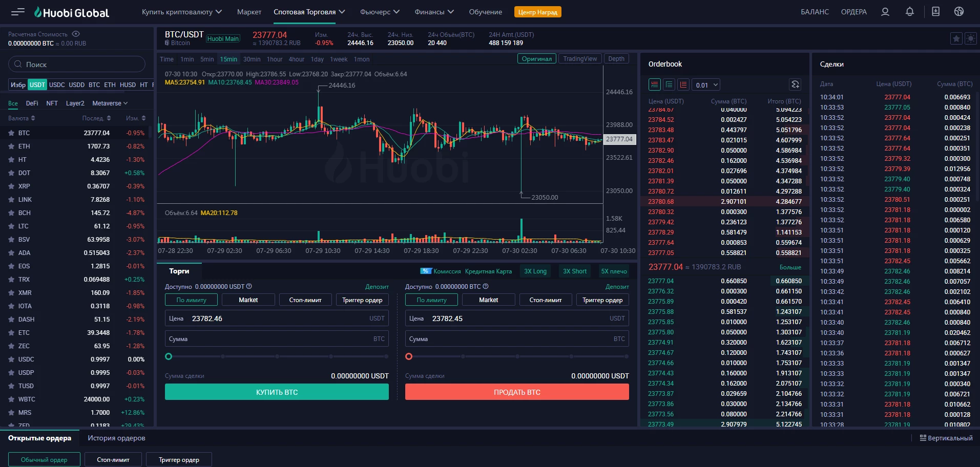Select По лимиту order type for buying
Image resolution: width=980 pixels, height=467 pixels.
coord(191,300)
